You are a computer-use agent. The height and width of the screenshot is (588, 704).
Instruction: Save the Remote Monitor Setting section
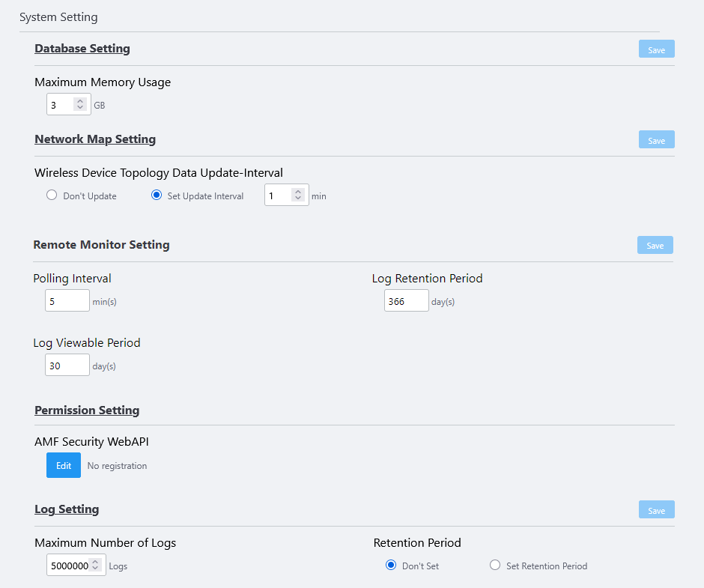(655, 245)
